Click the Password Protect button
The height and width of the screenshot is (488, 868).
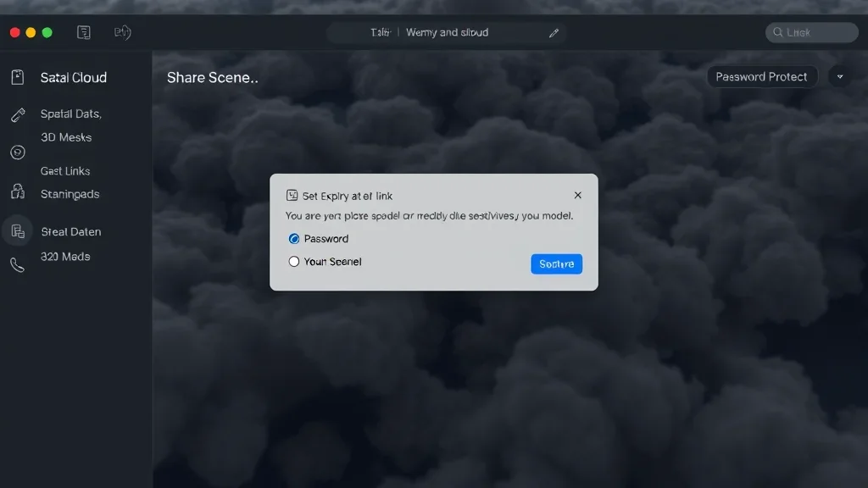pos(761,76)
